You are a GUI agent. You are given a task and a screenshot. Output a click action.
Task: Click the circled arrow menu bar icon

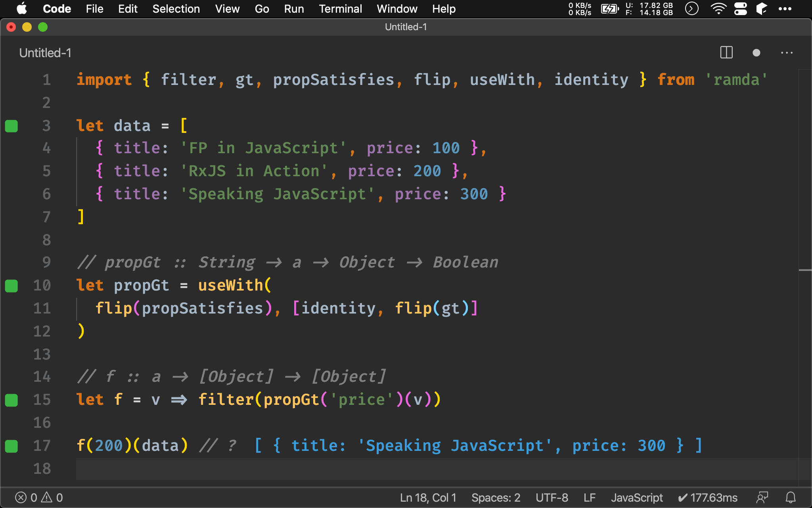(691, 9)
